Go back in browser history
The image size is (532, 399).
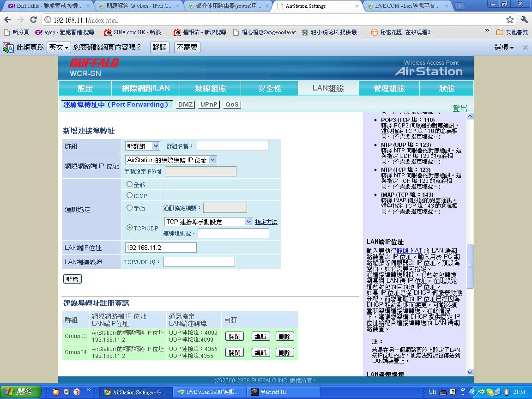tap(7, 20)
